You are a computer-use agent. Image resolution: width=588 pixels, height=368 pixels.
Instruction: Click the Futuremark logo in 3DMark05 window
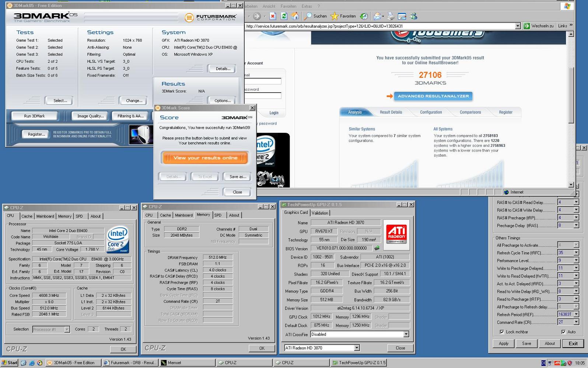coord(210,17)
